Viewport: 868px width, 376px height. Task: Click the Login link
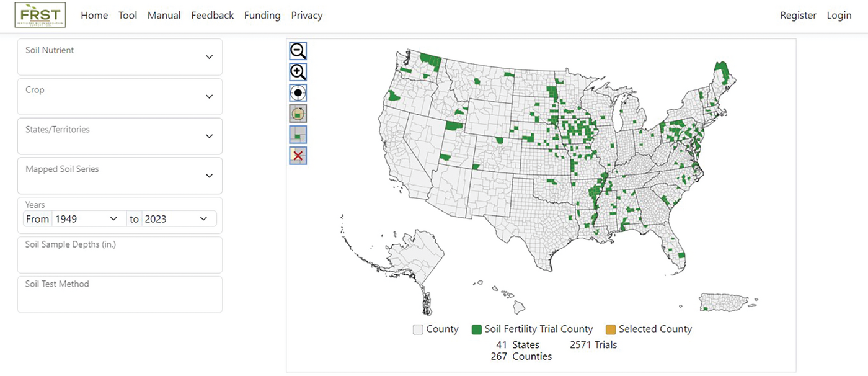tap(839, 15)
